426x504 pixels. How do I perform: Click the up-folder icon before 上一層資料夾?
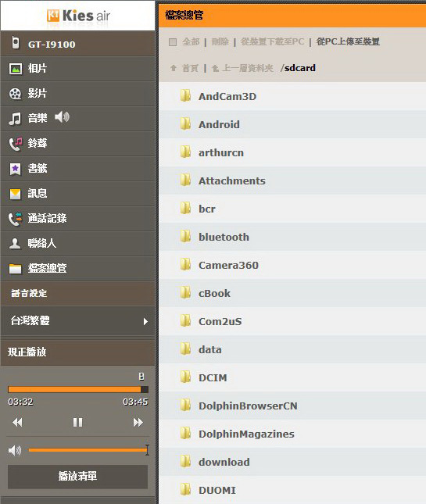click(x=216, y=68)
